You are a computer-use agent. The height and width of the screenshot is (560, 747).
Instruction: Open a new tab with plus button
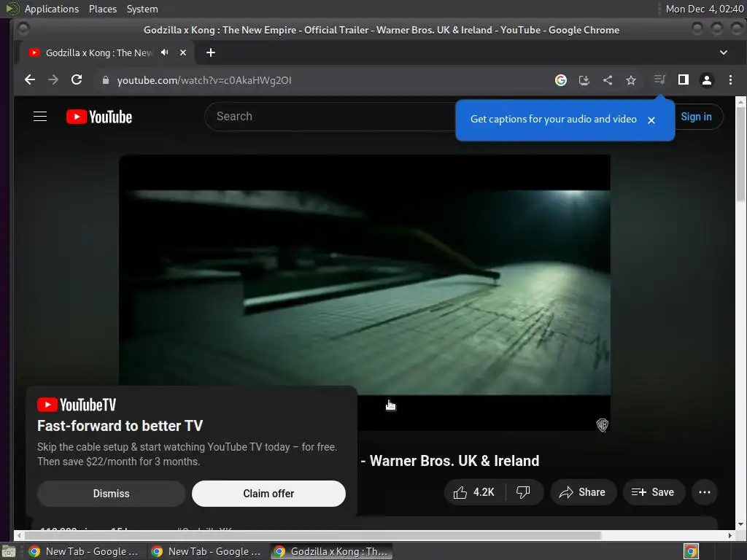pos(211,52)
